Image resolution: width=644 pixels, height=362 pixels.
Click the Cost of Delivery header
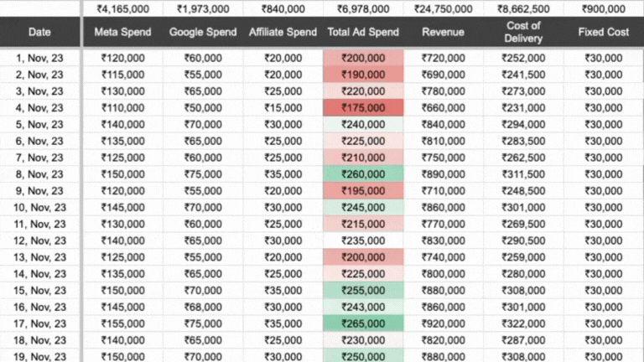coord(523,33)
